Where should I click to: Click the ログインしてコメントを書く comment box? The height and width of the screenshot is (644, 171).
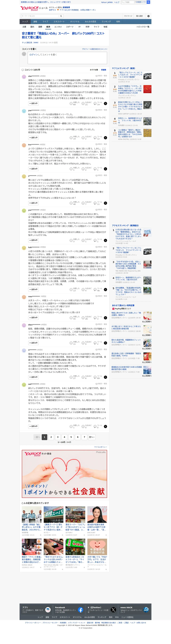pyautogui.click(x=67, y=58)
